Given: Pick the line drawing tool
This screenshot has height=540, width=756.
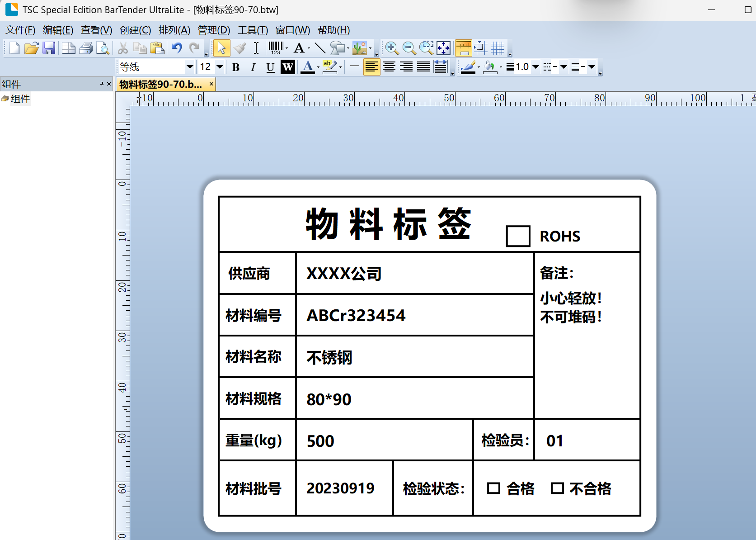Looking at the screenshot, I should (x=320, y=48).
